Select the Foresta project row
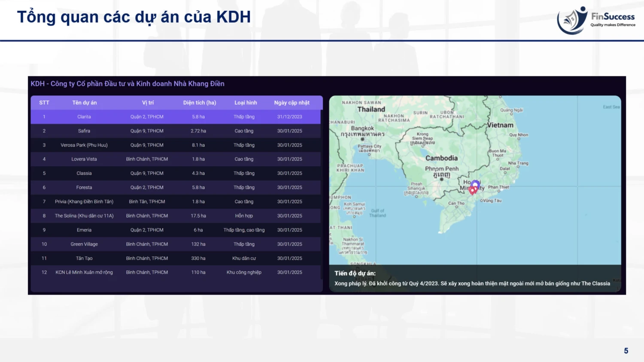The image size is (644, 362). 176,187
